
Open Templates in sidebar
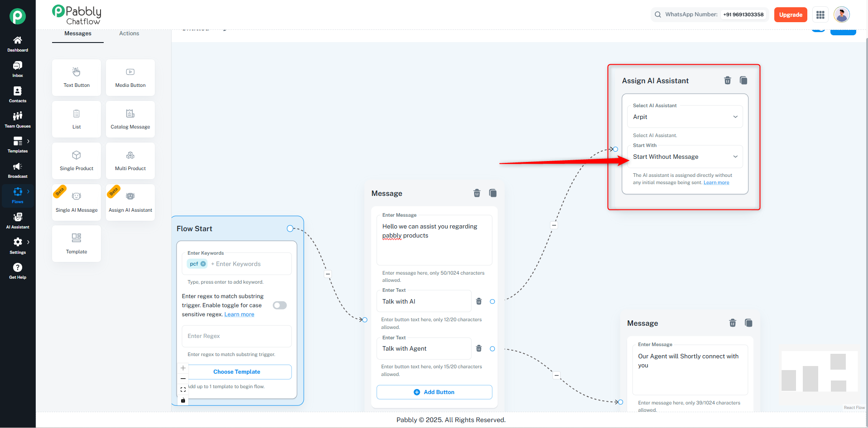[x=18, y=145]
